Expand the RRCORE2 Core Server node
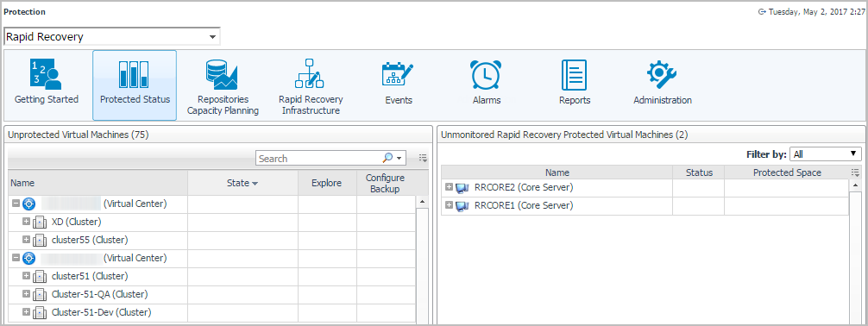Screen dimensions: 868x326 pos(449,187)
